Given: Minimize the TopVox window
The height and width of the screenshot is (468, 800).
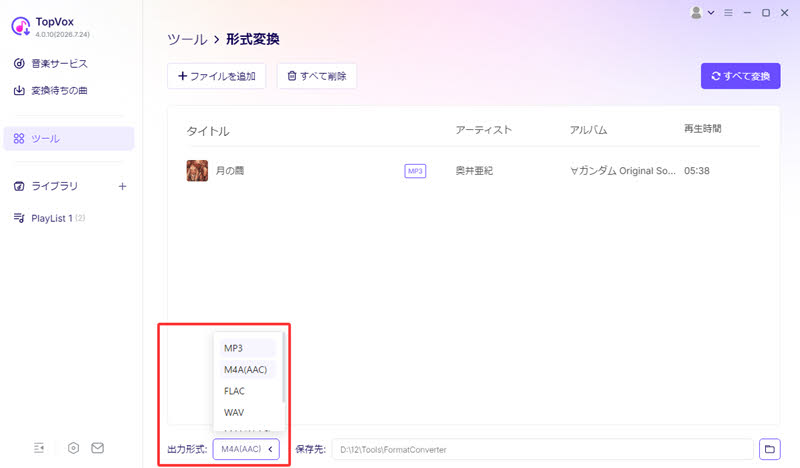Looking at the screenshot, I should pyautogui.click(x=747, y=13).
